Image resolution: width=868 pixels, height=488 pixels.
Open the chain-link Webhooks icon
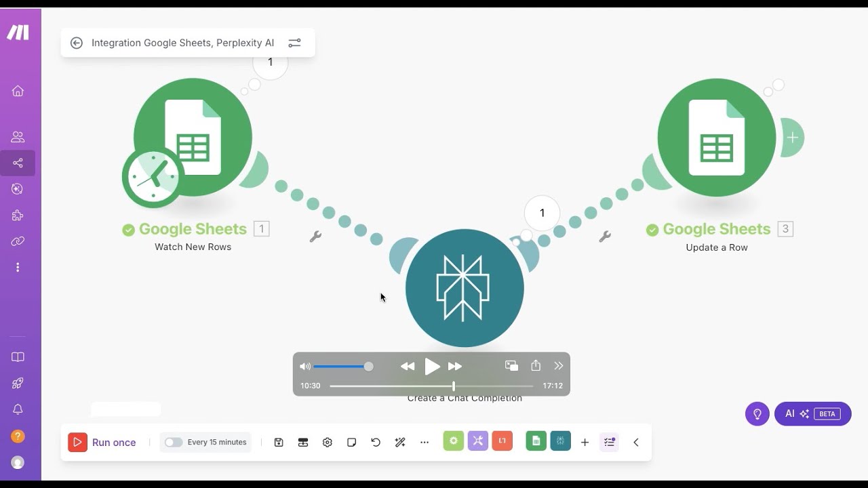click(x=18, y=241)
